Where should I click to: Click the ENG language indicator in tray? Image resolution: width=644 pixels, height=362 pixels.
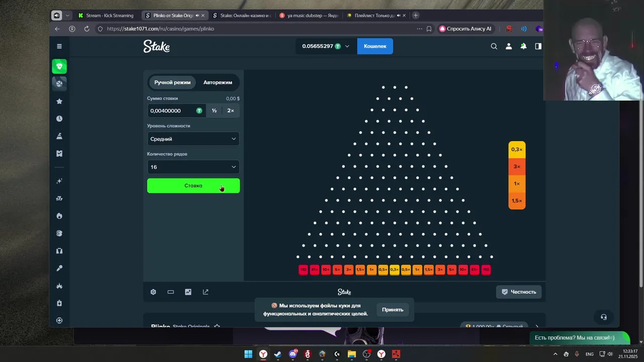pyautogui.click(x=590, y=354)
